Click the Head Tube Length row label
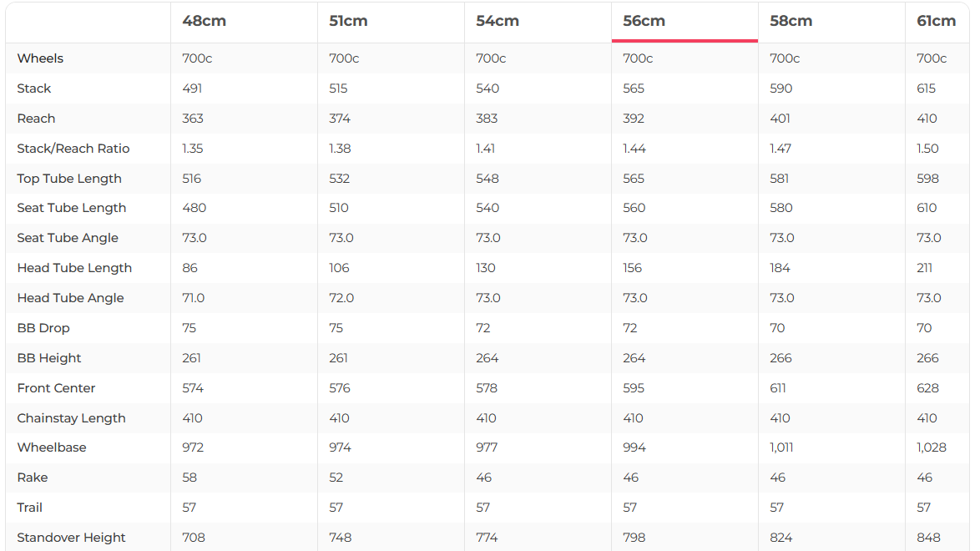The width and height of the screenshot is (980, 551). pos(74,268)
